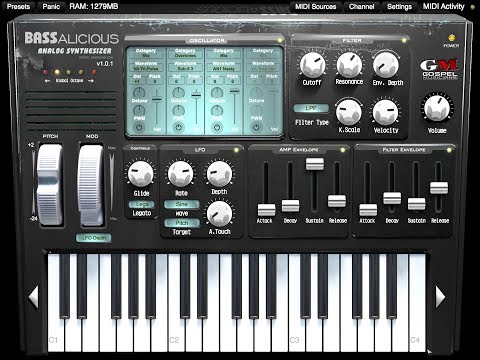Click the Global Octave right arrow
The image size is (480, 360).
91,81
